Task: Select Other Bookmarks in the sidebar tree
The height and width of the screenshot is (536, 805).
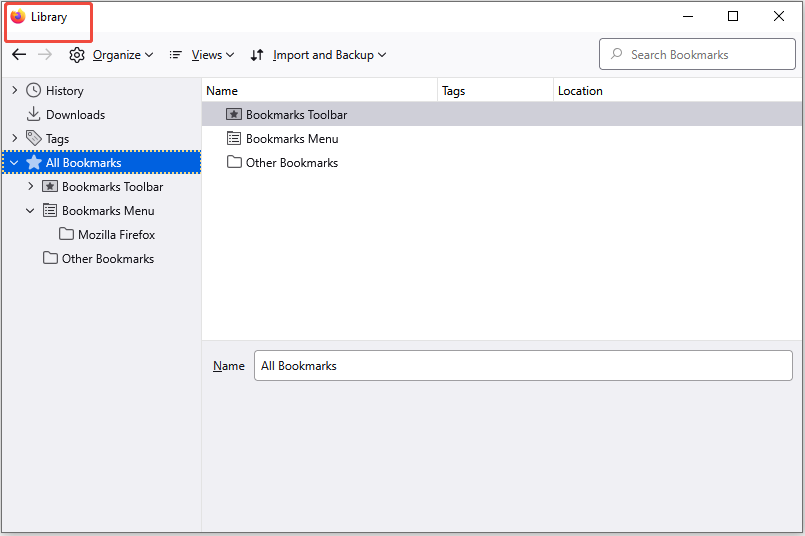Action: click(x=108, y=258)
